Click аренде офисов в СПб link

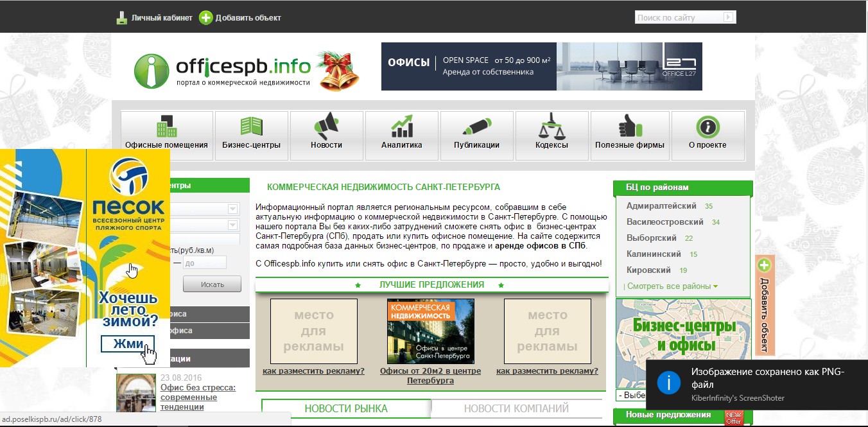pyautogui.click(x=540, y=246)
